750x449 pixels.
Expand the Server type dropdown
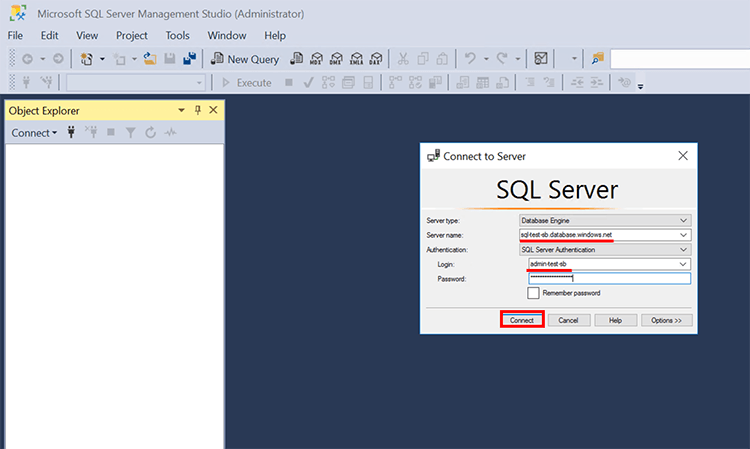684,220
